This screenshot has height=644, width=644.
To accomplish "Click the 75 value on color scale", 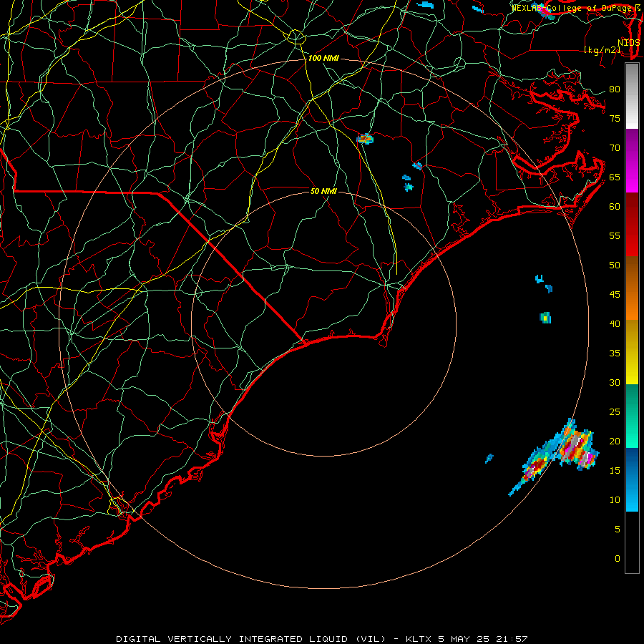I will point(615,118).
